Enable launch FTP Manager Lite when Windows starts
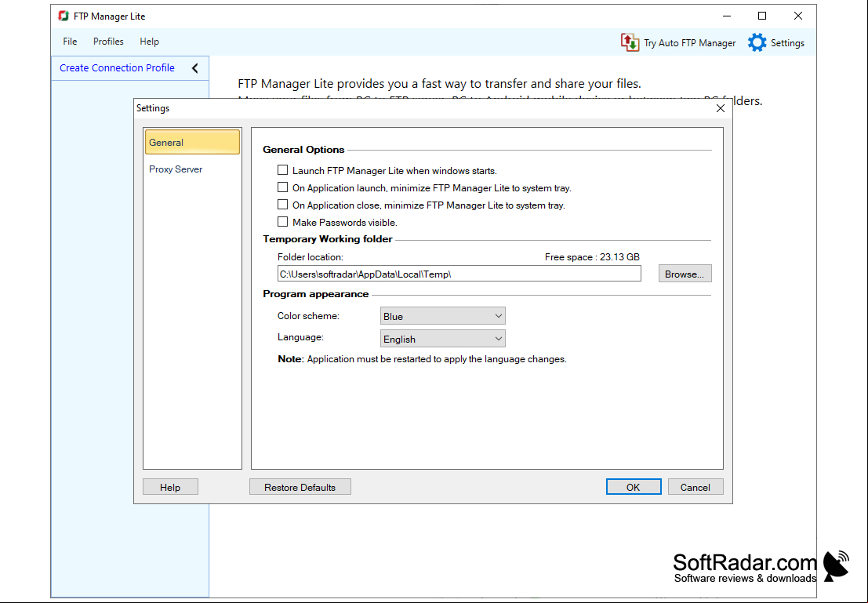Image resolution: width=868 pixels, height=603 pixels. [282, 170]
